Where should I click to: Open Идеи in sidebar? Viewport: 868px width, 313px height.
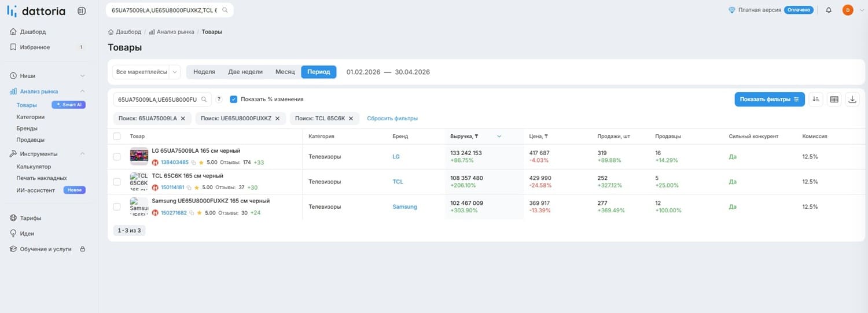tap(27, 234)
